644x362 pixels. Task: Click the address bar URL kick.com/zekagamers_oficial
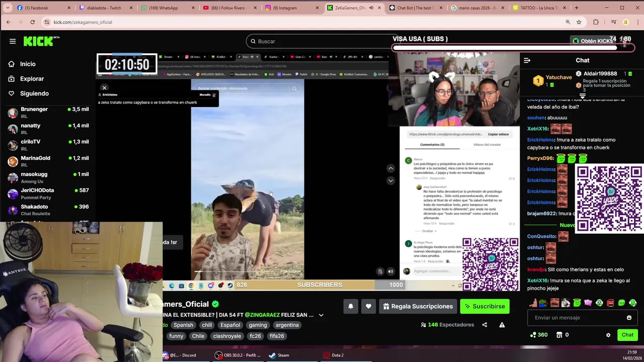click(x=83, y=22)
